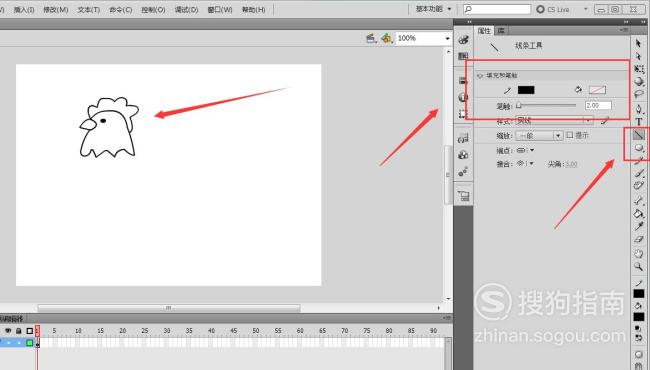Screen dimensions: 650x370
Task: Click the Edit Scene clapperboard icon
Action: point(371,39)
